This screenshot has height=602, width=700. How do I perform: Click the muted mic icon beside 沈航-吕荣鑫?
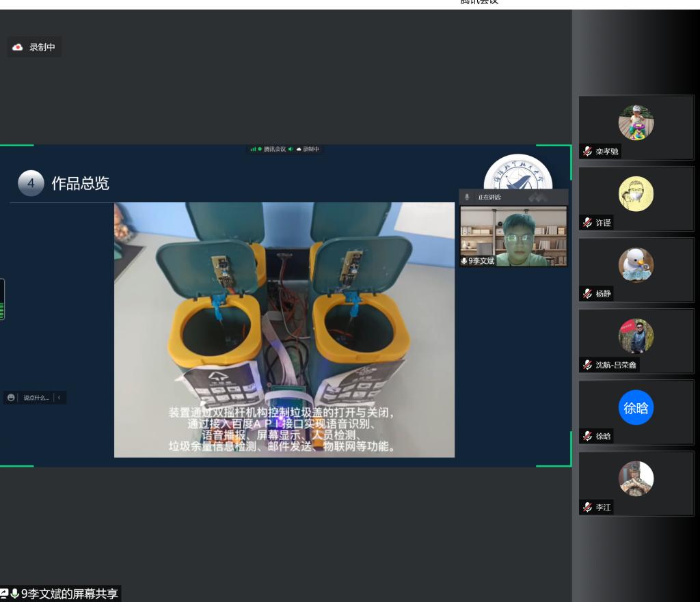pyautogui.click(x=587, y=365)
